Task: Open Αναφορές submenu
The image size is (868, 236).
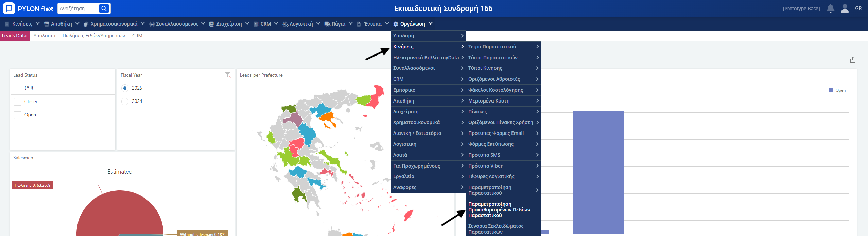Action: tap(428, 187)
